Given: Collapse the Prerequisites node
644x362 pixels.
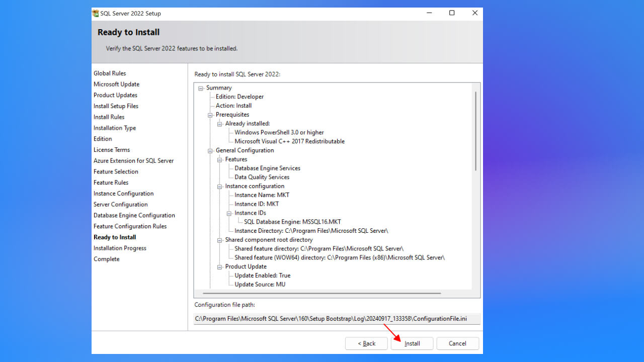Looking at the screenshot, I should coord(210,115).
